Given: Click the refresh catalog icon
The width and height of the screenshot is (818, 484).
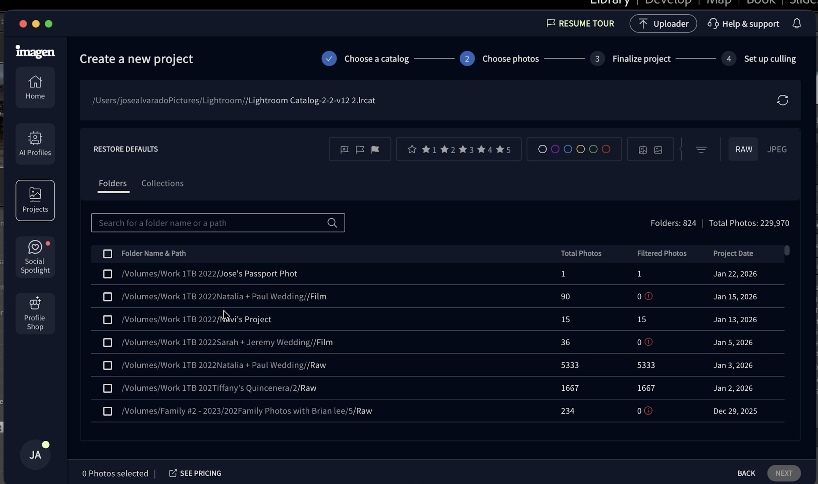Looking at the screenshot, I should tap(782, 100).
